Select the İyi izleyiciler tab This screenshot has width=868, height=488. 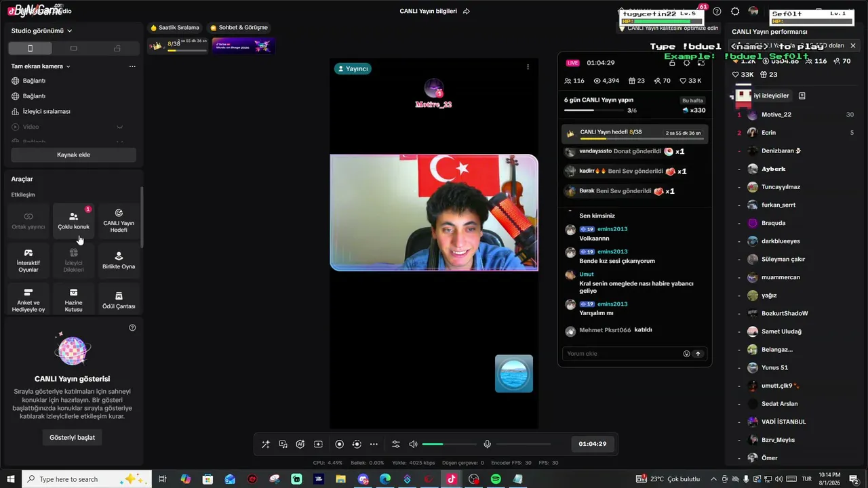click(771, 96)
